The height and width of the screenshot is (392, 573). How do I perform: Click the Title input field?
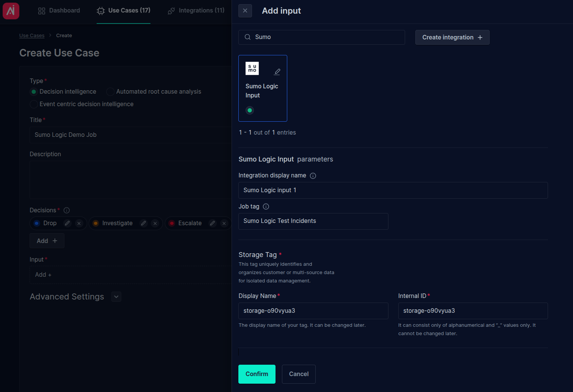130,135
